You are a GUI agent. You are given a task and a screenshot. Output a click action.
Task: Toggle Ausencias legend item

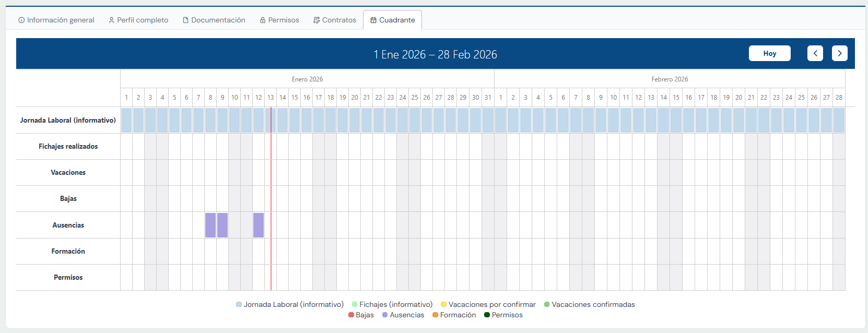(x=403, y=315)
